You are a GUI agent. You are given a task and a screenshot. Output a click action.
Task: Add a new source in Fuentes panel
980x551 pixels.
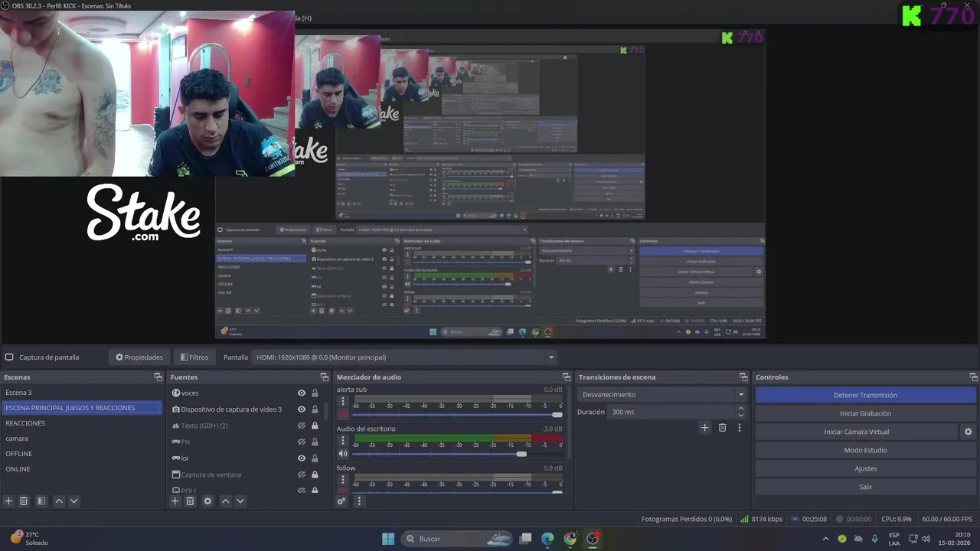[x=175, y=501]
